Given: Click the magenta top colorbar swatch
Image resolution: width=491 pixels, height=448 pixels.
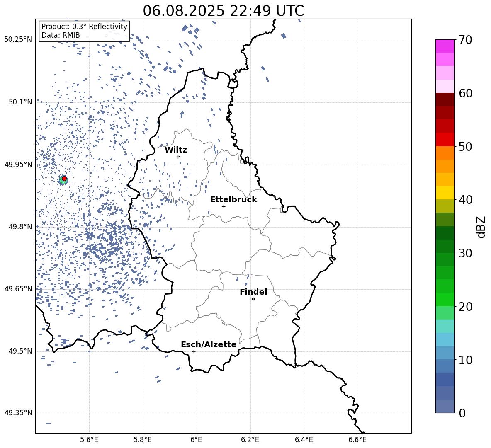Looking at the screenshot, I should [445, 46].
